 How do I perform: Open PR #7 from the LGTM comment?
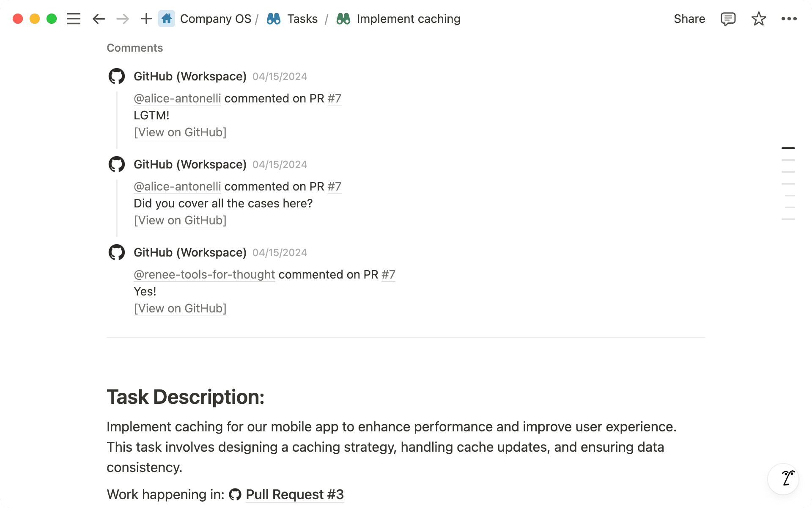334,98
